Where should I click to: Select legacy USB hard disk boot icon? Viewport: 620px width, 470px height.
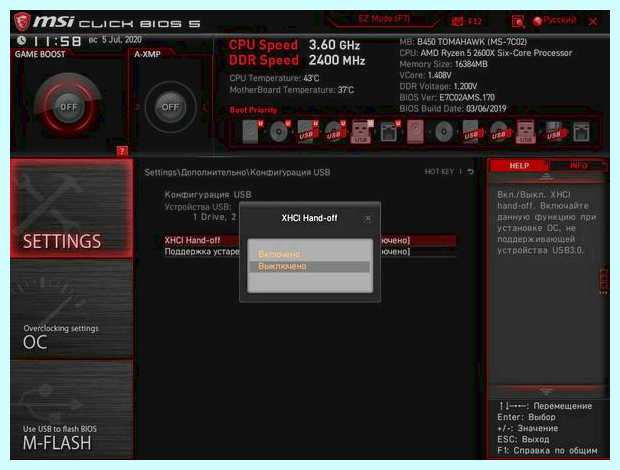(472, 132)
